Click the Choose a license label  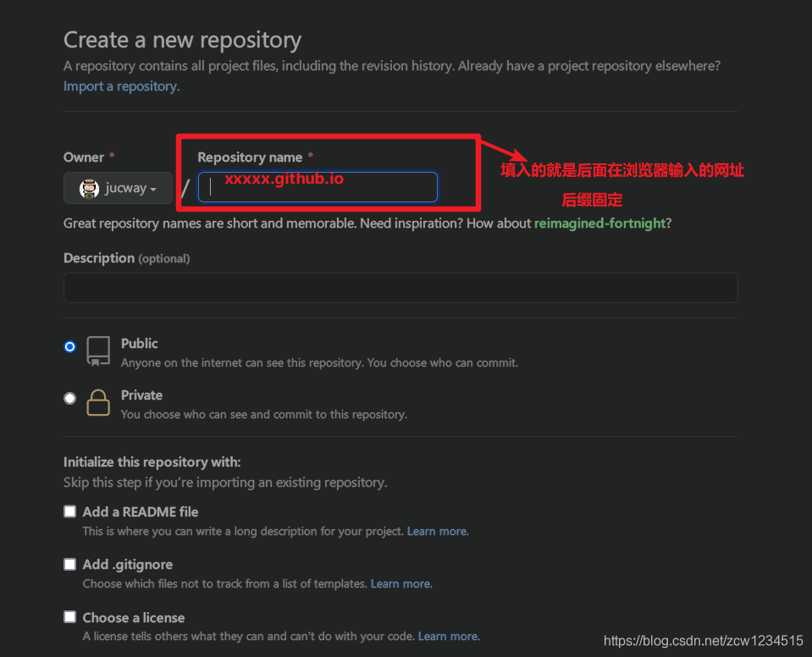tap(134, 618)
